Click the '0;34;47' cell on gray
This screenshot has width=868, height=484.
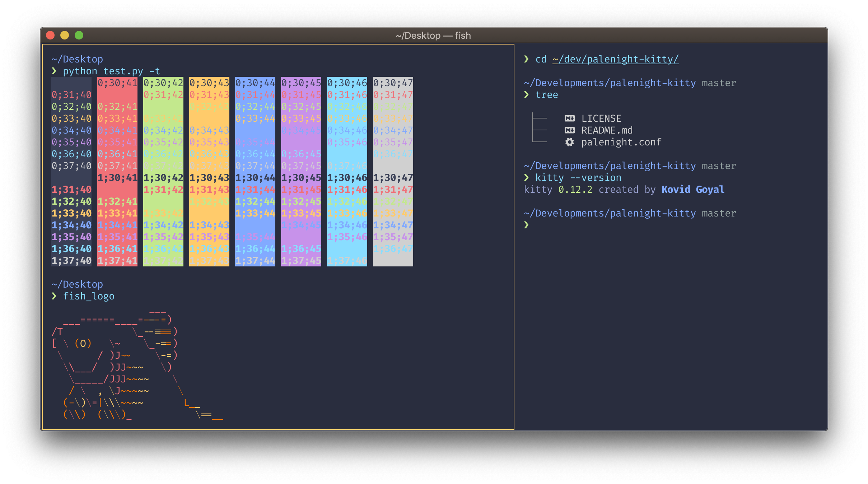[x=393, y=130]
